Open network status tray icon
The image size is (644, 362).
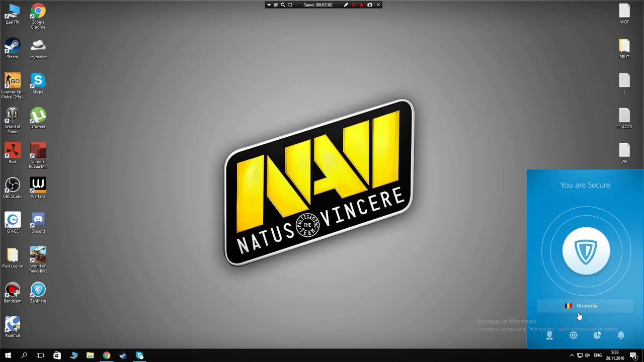pyautogui.click(x=580, y=355)
